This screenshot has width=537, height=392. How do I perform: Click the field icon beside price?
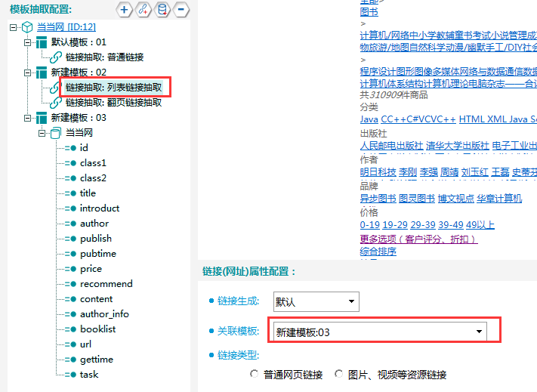70,269
